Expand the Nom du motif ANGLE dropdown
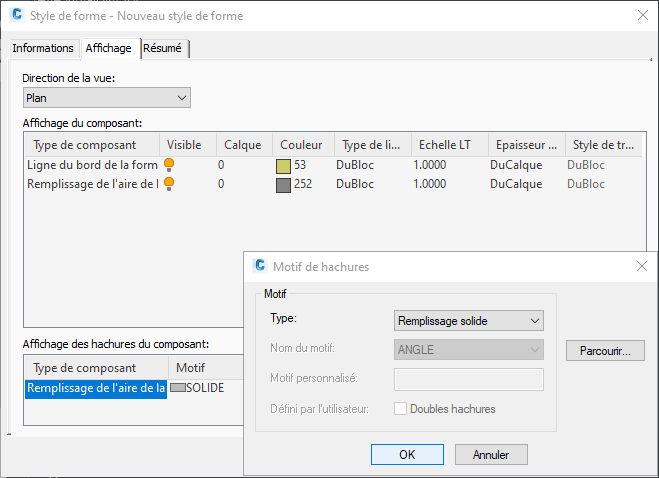Image resolution: width=659 pixels, height=478 pixels. 469,350
